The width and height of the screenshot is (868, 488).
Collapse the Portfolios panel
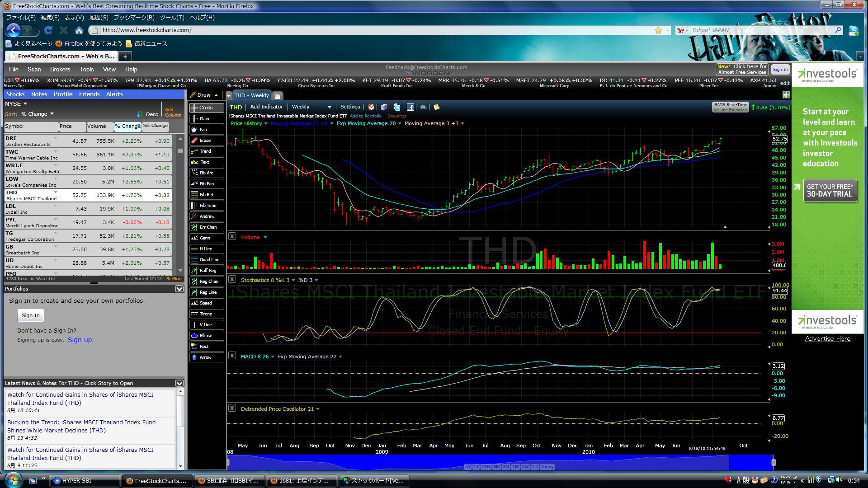179,289
